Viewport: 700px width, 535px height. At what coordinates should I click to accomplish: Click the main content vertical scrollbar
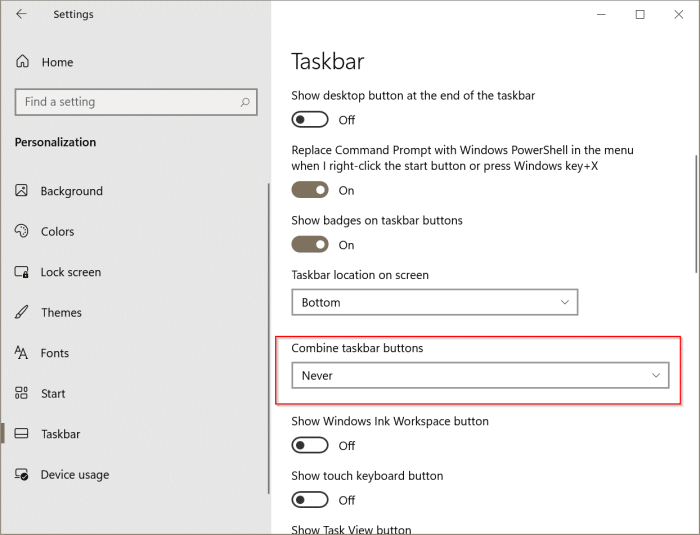[696, 214]
